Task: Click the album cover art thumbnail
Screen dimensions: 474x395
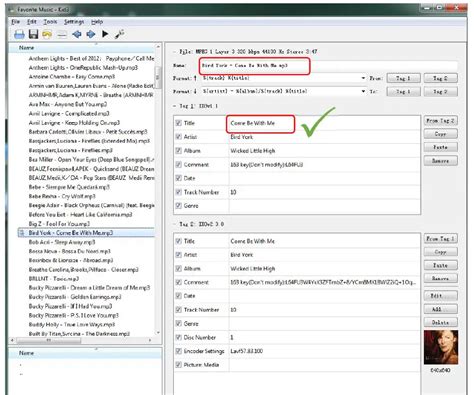Action: pos(441,347)
